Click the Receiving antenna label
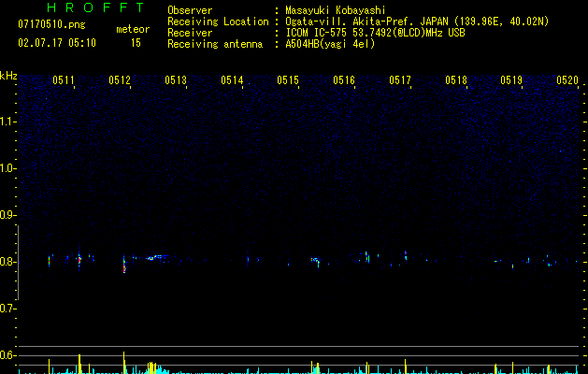The image size is (588, 374). click(x=215, y=44)
